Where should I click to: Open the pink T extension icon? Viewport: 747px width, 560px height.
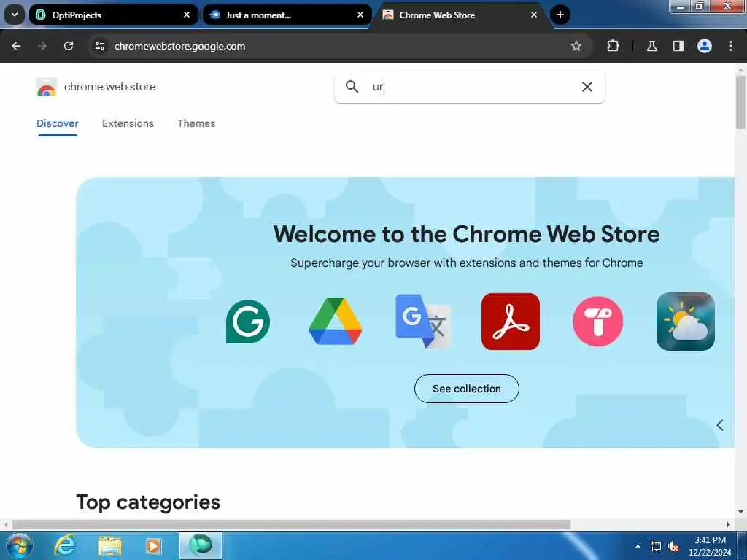click(x=598, y=322)
